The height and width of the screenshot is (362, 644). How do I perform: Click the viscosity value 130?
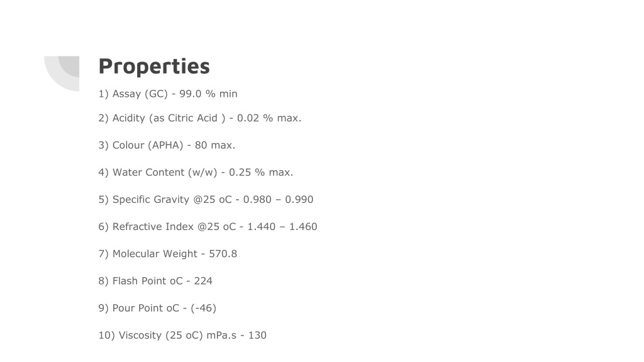tap(257, 336)
